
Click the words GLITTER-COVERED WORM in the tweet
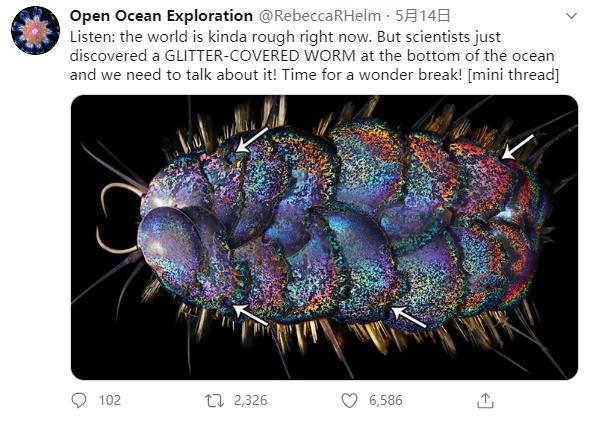[x=260, y=56]
